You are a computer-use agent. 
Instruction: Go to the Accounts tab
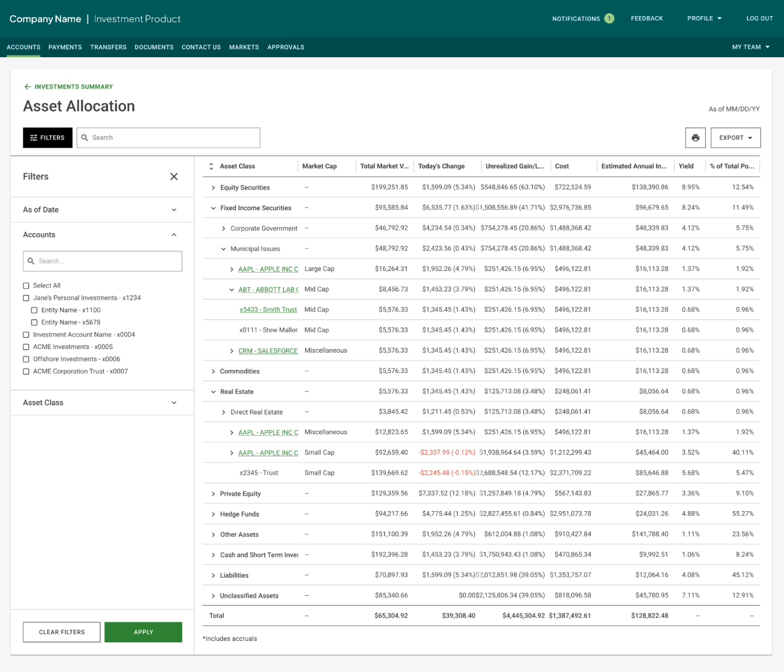23,47
